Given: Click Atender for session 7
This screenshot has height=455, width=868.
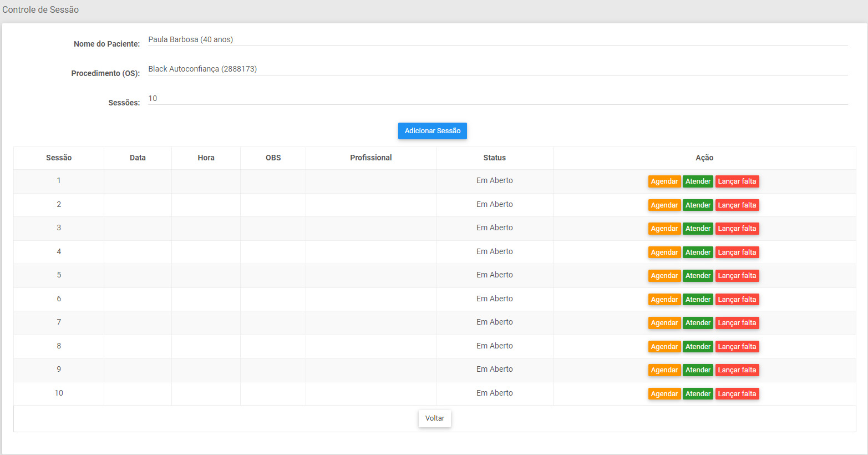Looking at the screenshot, I should pyautogui.click(x=697, y=323).
